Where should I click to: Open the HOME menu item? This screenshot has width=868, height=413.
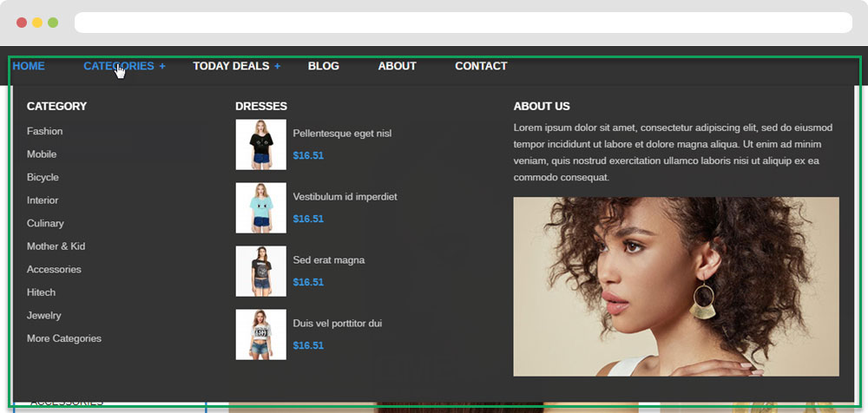(29, 66)
